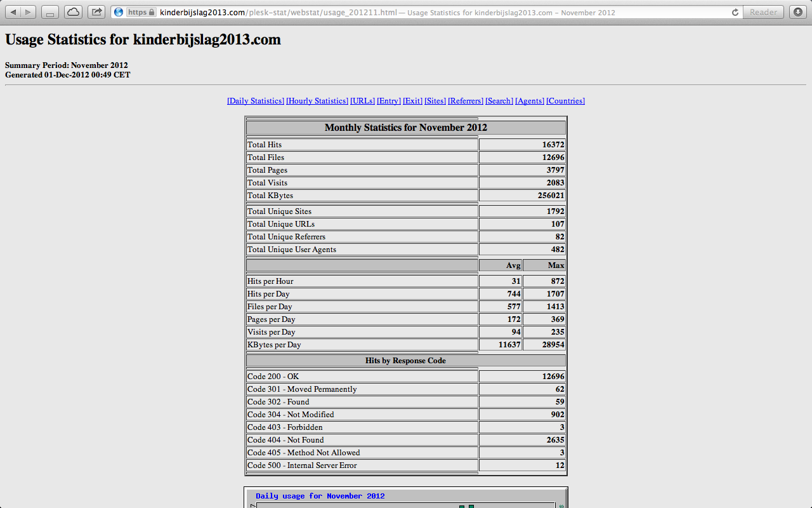Viewport: 812px width, 508px height.
Task: Open the Countries link
Action: coord(565,101)
